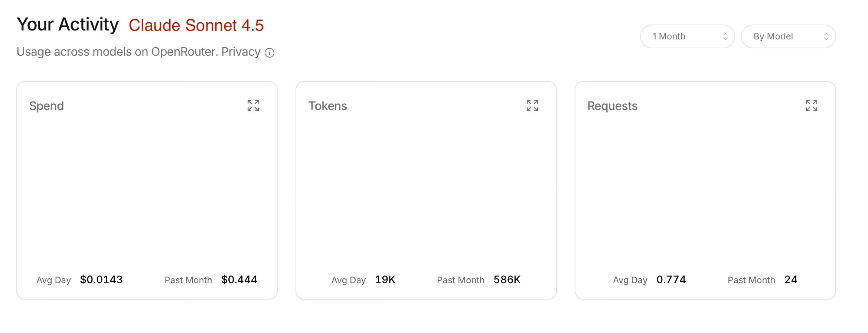This screenshot has width=868, height=333.
Task: Click the Tokens panel title
Action: 328,106
